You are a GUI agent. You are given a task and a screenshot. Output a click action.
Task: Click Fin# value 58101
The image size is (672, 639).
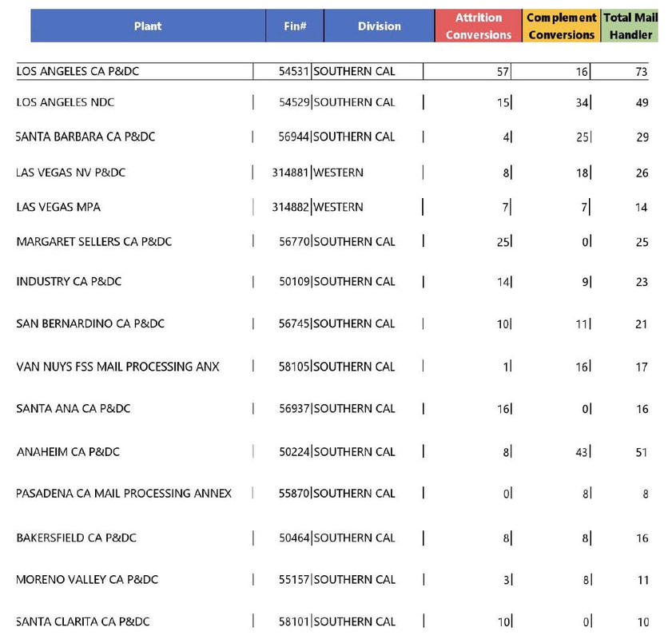294,621
